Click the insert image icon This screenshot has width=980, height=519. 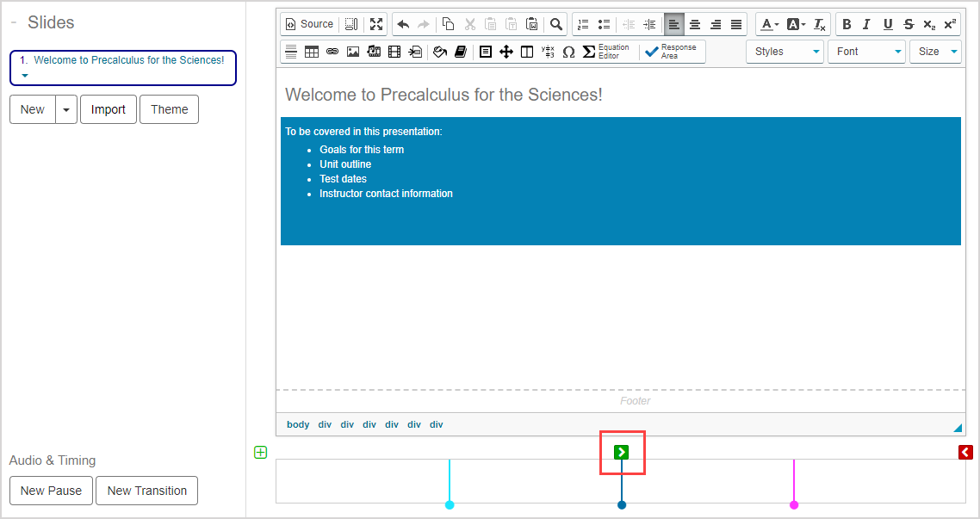[x=353, y=52]
